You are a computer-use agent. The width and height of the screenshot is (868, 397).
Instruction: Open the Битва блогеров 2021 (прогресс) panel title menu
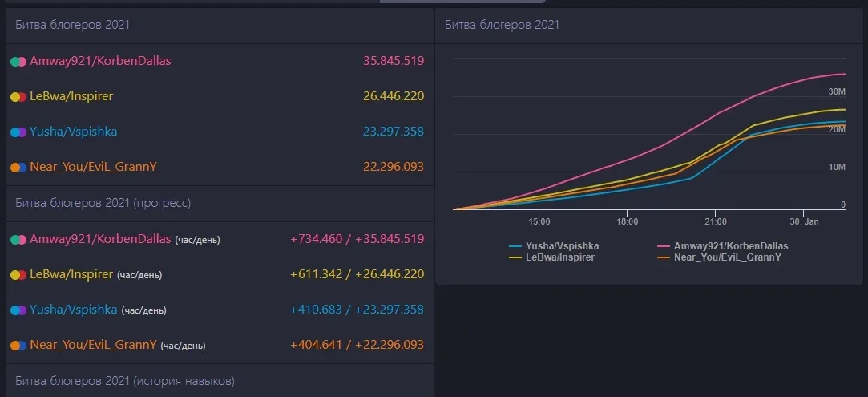pyautogui.click(x=103, y=203)
